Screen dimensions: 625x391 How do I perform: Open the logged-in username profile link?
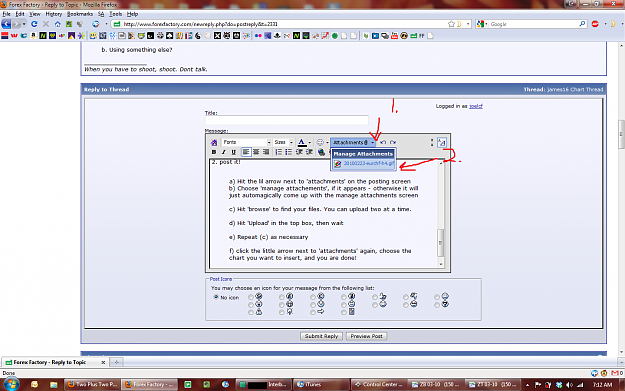coord(476,106)
